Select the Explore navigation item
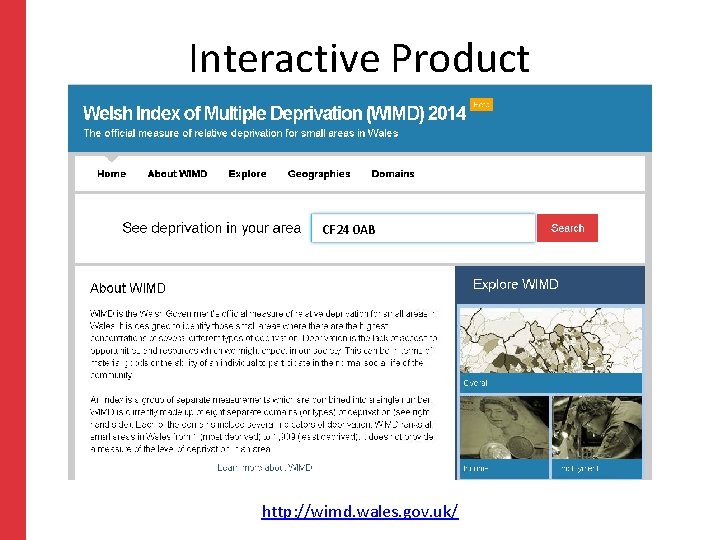This screenshot has width=720, height=540. click(247, 174)
